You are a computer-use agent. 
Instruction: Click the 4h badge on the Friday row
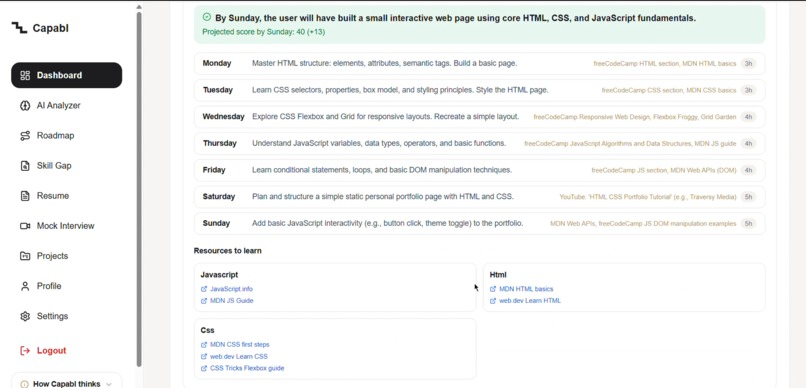[x=748, y=170]
